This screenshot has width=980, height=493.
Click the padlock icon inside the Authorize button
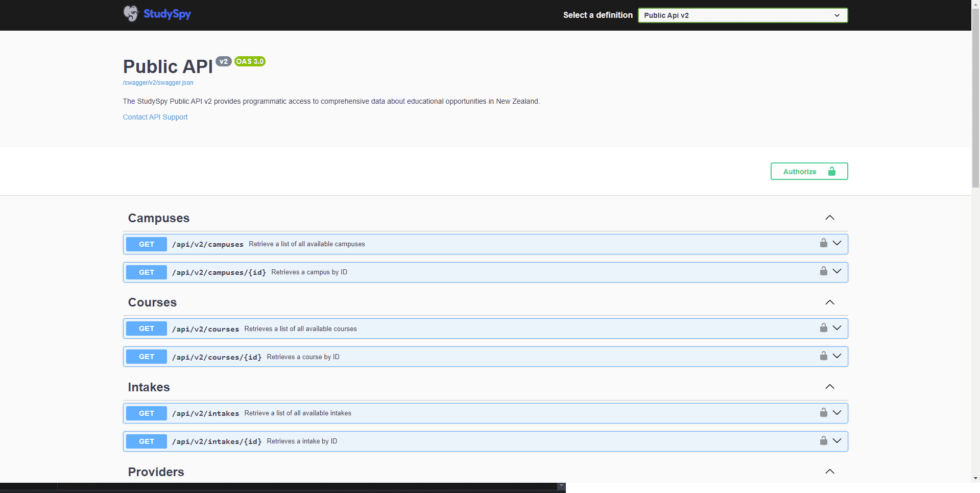832,171
